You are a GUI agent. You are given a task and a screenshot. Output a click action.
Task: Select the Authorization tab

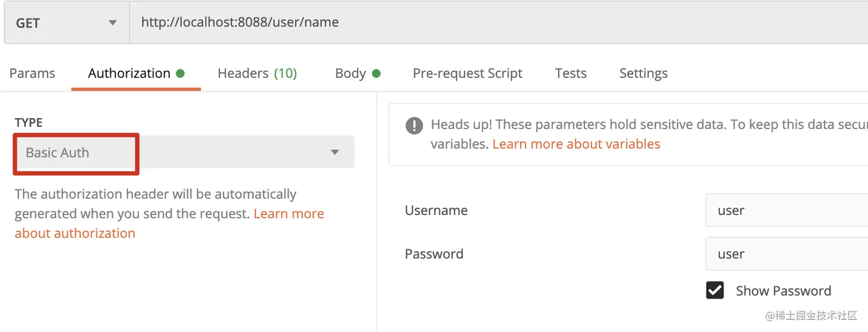[x=129, y=73]
